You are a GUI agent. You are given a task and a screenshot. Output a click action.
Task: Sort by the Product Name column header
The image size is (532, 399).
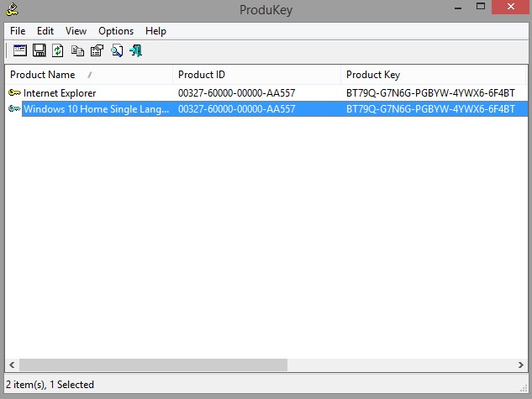pyautogui.click(x=89, y=75)
